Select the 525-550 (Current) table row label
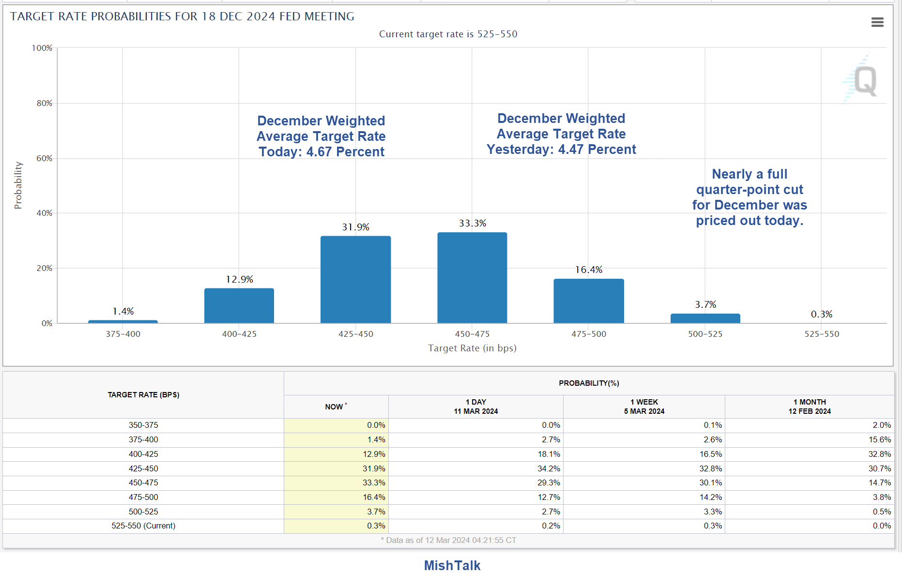 click(x=143, y=526)
